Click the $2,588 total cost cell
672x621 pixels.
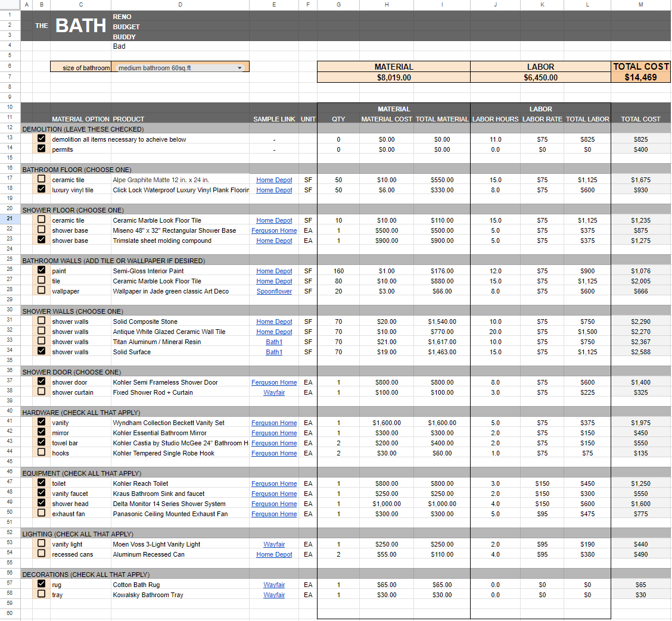[640, 352]
